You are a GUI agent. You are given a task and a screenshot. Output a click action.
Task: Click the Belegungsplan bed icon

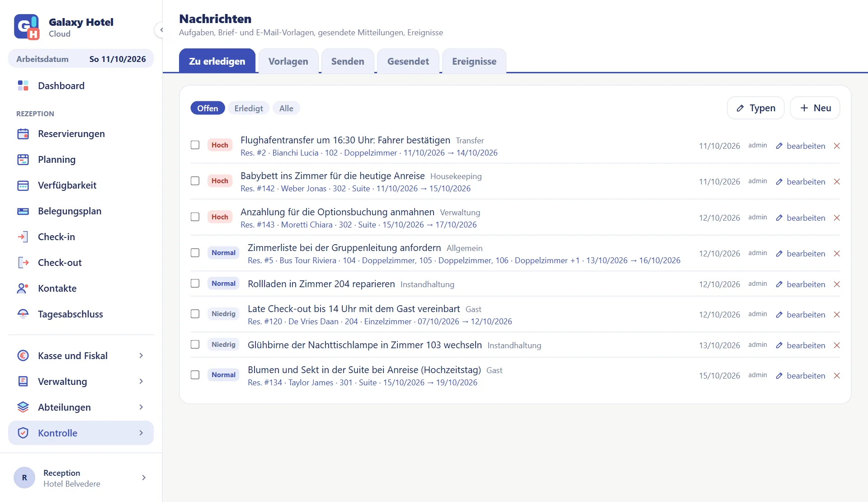(x=23, y=211)
